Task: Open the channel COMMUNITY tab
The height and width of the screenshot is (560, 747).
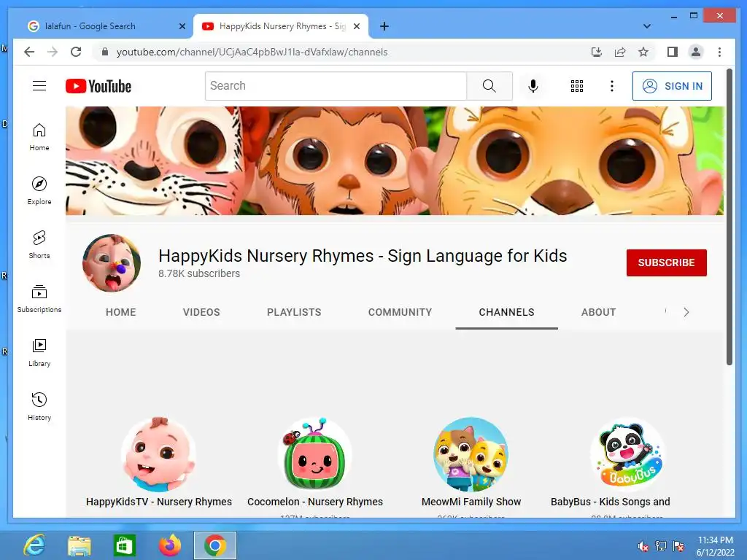Action: 400,312
